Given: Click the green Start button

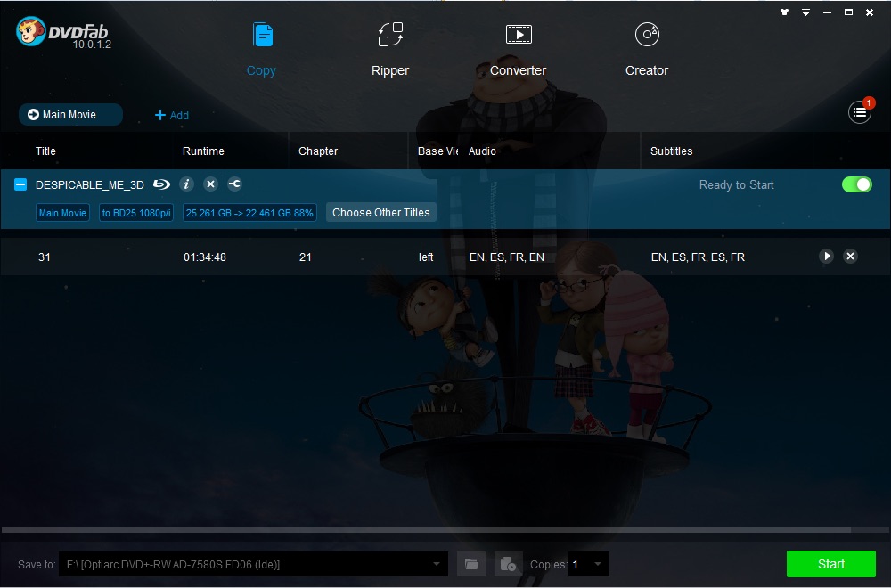Looking at the screenshot, I should [x=830, y=564].
